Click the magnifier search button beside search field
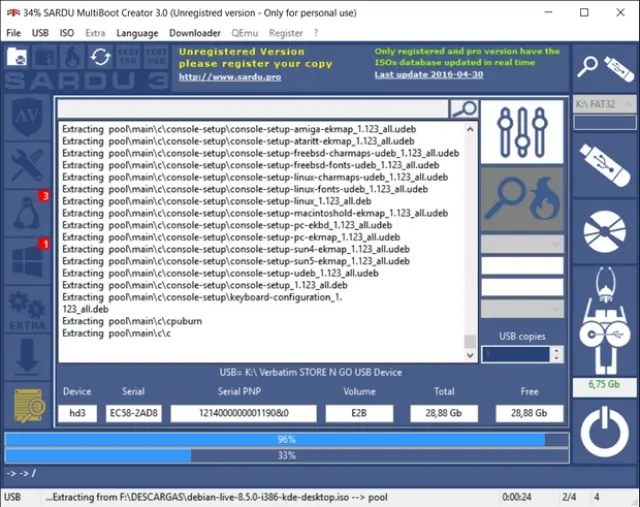This screenshot has height=507, width=640. [463, 108]
